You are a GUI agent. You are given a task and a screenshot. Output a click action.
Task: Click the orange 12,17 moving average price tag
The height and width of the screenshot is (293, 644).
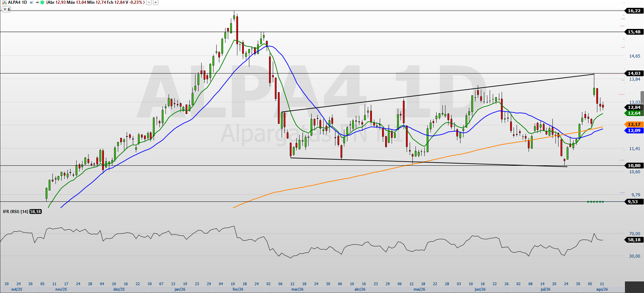pos(634,124)
